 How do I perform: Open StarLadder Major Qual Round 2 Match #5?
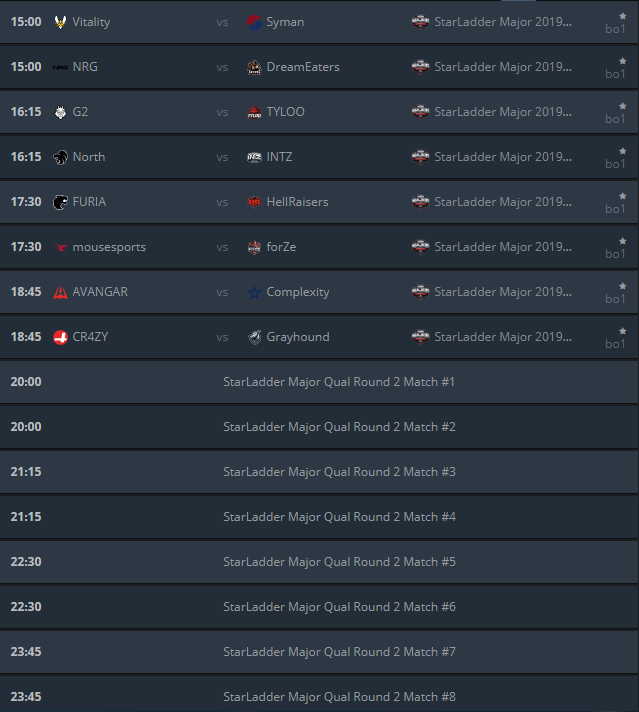339,562
